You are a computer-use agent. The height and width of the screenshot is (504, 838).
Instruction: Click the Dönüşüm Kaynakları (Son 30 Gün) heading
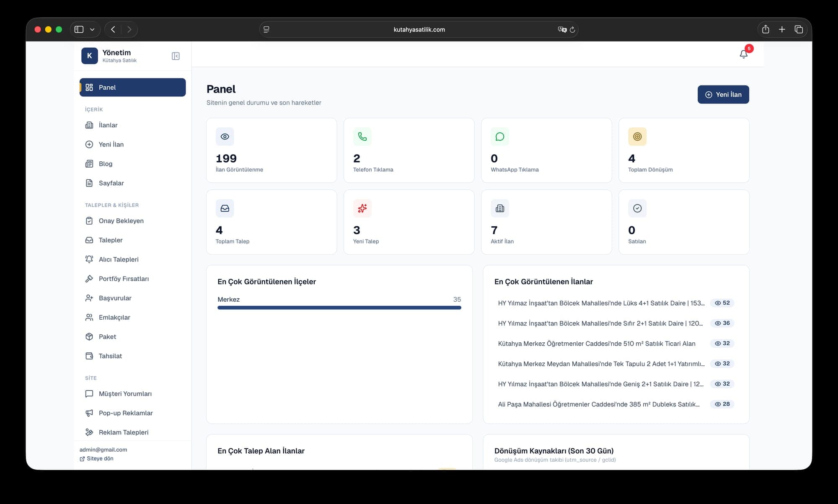(x=553, y=451)
